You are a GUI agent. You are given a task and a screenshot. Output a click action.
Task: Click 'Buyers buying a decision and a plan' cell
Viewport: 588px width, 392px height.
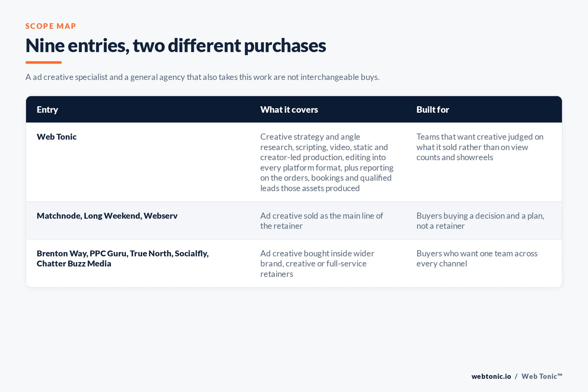point(480,221)
